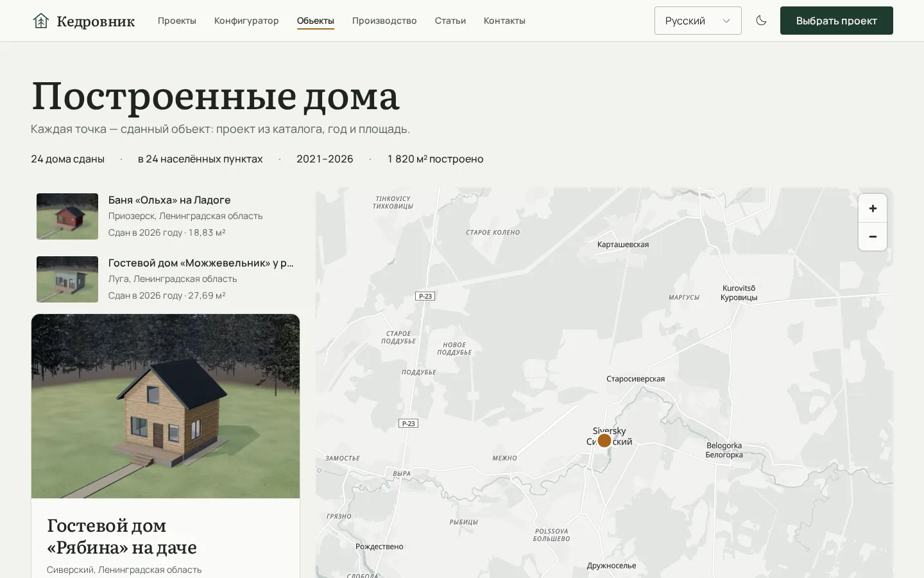Toggle dark mode with the moon icon
This screenshot has width=924, height=578.
coord(761,21)
